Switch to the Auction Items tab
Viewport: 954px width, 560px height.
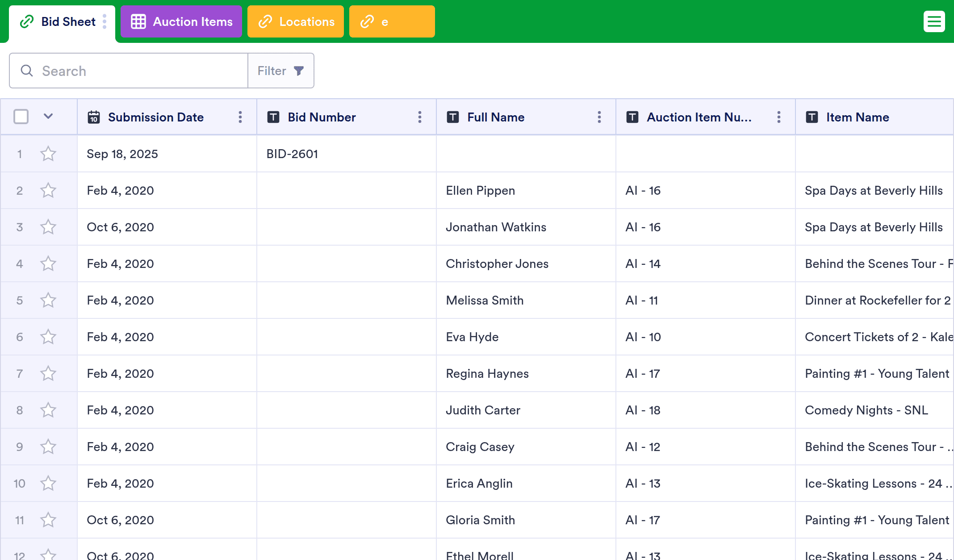coord(181,21)
